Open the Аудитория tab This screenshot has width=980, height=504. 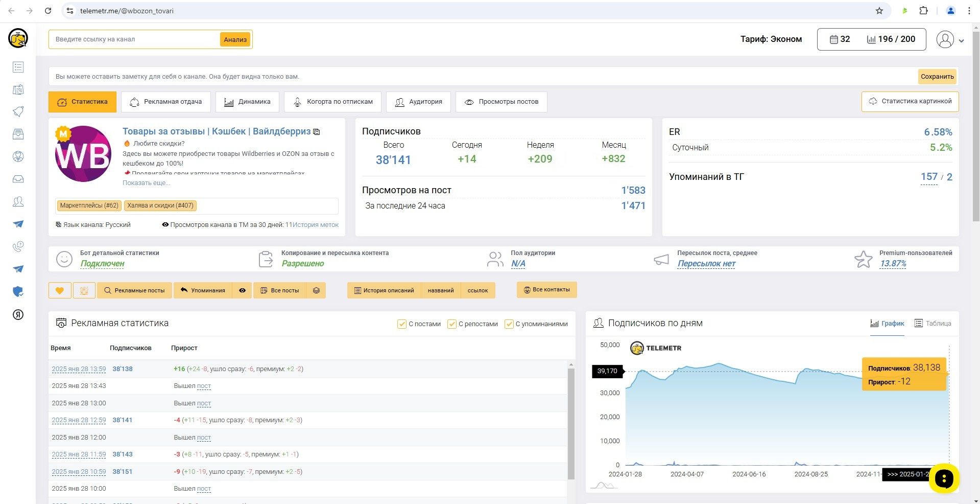pos(418,102)
